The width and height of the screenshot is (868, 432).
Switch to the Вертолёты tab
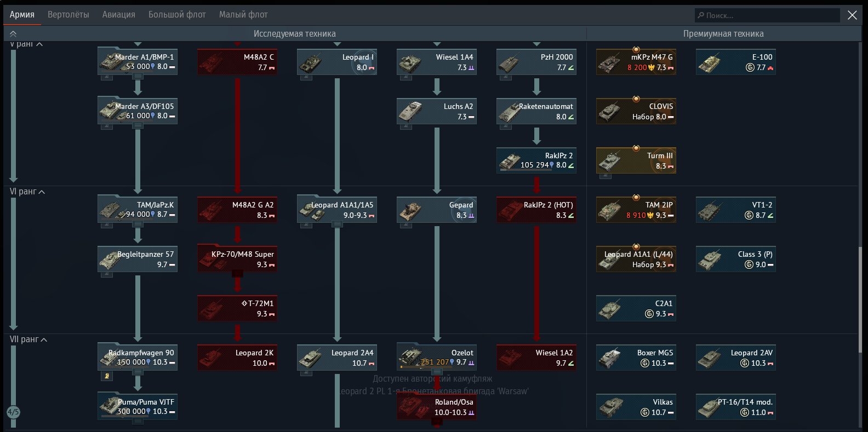[x=68, y=15]
